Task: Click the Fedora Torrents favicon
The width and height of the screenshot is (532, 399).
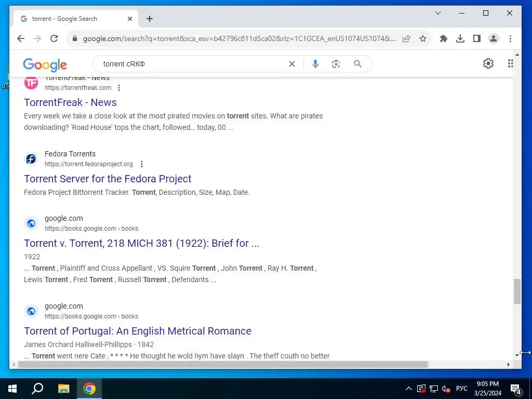Action: point(31,159)
